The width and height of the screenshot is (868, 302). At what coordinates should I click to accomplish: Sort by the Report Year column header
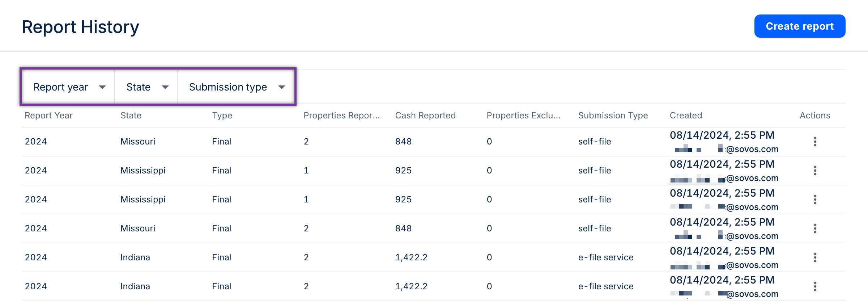pyautogui.click(x=48, y=116)
